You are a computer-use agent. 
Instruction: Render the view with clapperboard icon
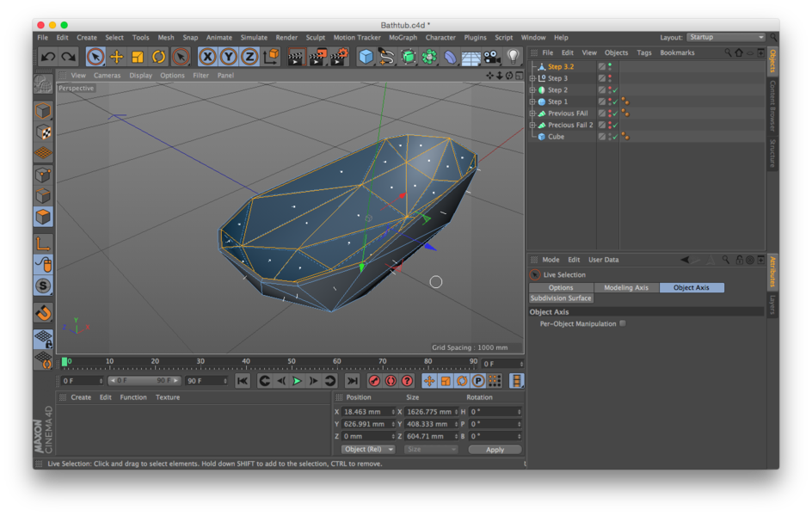(x=296, y=57)
